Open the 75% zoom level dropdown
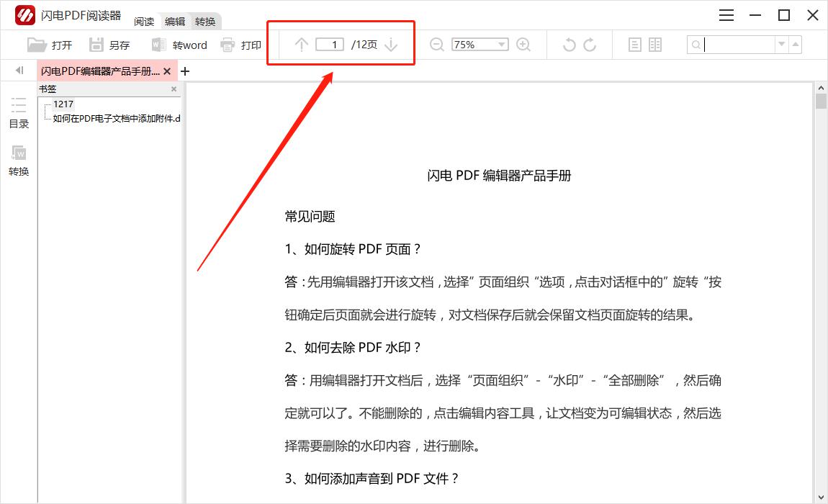Image resolution: width=828 pixels, height=504 pixels. (x=502, y=45)
